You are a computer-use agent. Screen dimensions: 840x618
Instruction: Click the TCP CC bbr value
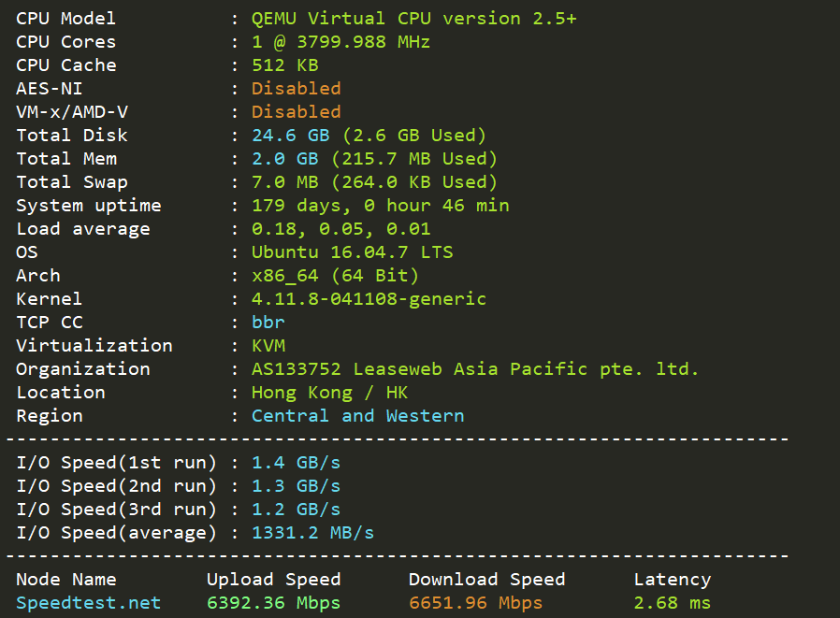[x=268, y=323]
